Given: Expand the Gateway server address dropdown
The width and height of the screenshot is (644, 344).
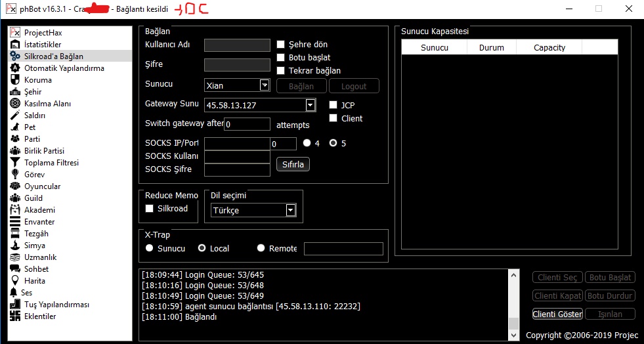Looking at the screenshot, I should [311, 105].
